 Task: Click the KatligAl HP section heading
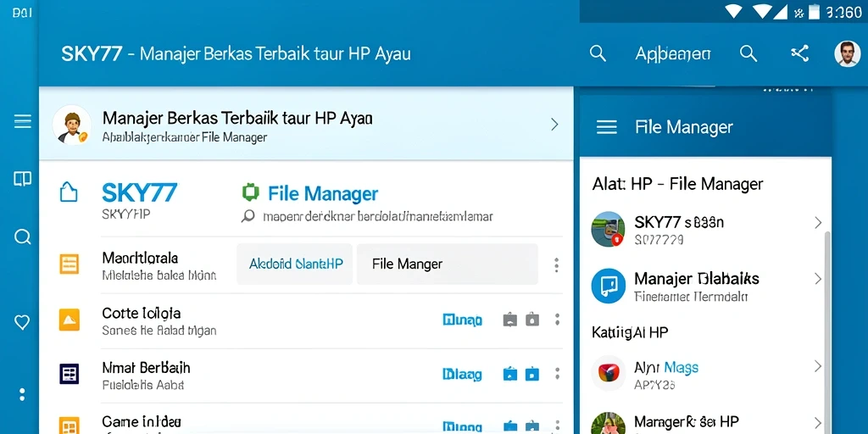[630, 332]
